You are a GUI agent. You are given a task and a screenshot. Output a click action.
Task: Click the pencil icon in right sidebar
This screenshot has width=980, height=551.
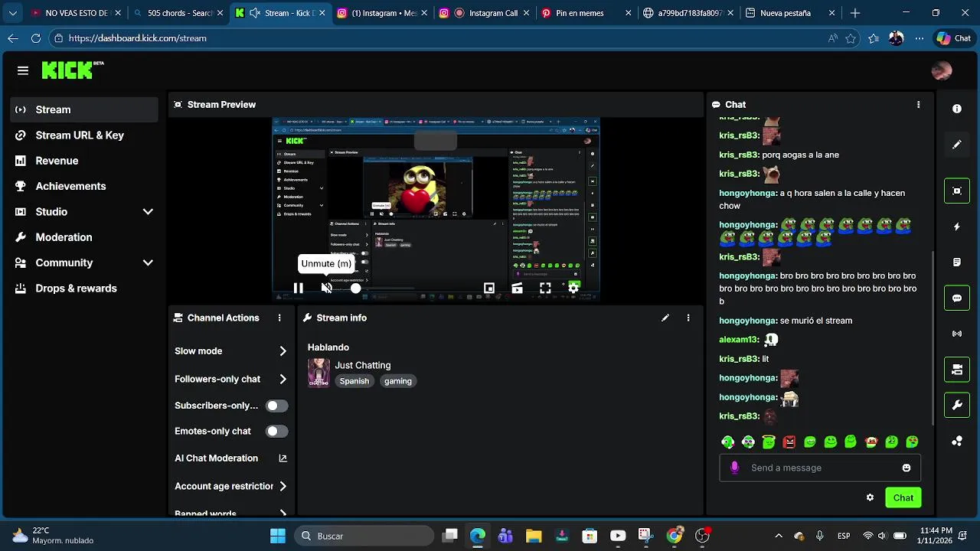click(957, 145)
